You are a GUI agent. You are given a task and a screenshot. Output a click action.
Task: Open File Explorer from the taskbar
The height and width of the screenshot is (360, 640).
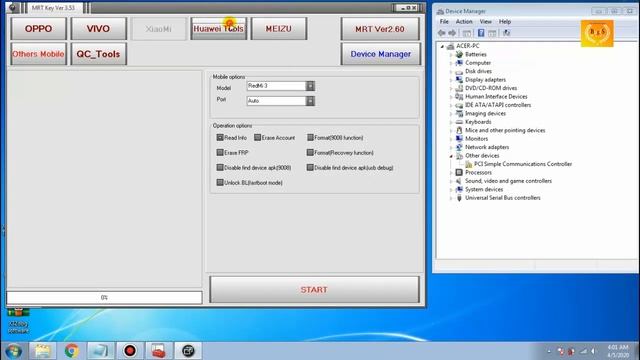[x=42, y=351]
